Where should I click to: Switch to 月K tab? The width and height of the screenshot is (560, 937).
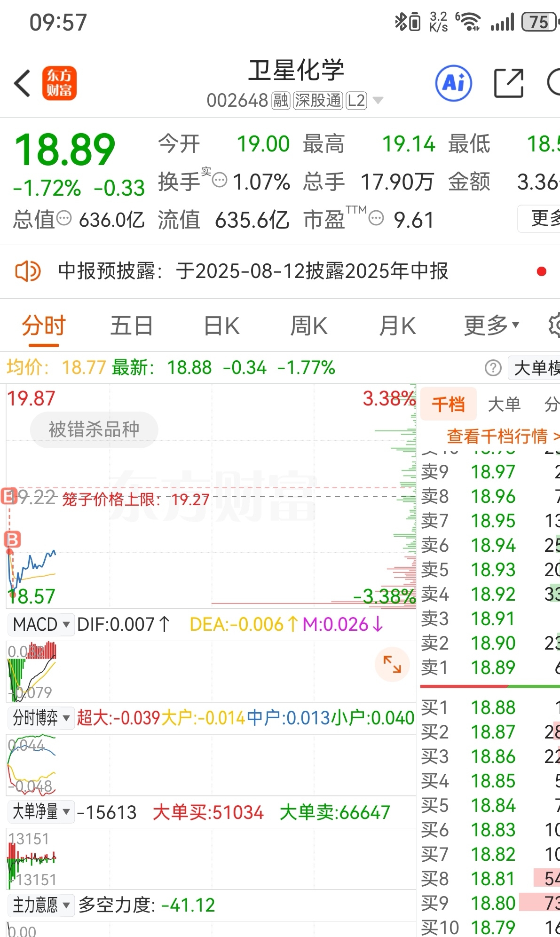coord(397,326)
